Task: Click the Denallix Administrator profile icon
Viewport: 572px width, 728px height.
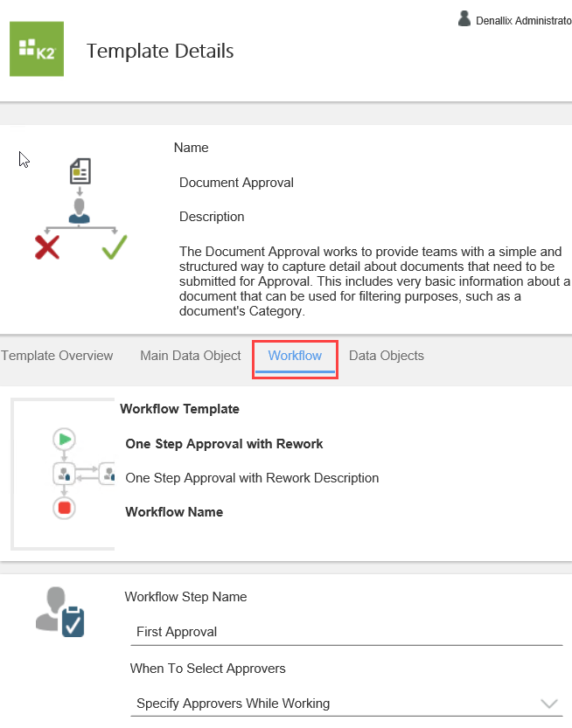Action: click(x=464, y=18)
